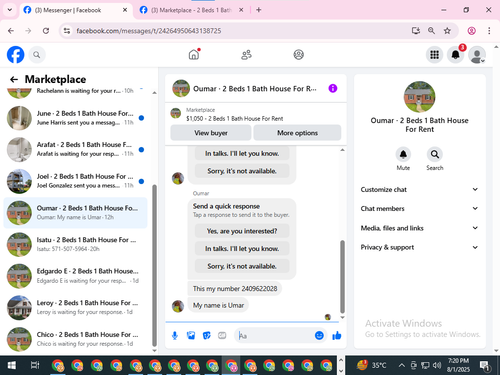The image size is (500, 375).
Task: Pick a GIF icon in composer
Action: click(222, 335)
